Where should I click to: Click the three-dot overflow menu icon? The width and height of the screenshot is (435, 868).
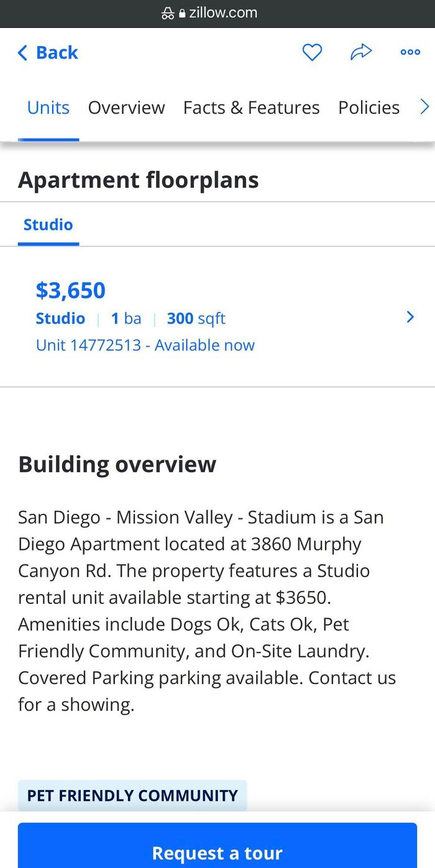(410, 52)
